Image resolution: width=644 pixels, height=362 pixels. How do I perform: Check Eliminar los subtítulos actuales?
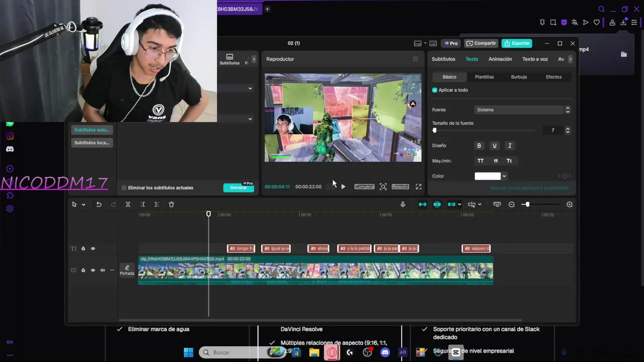tap(124, 188)
